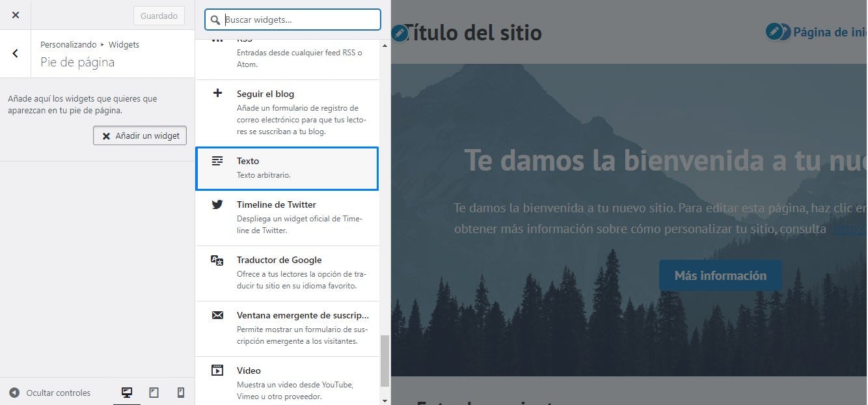Click the pencil edit icon beside site title
868x405 pixels.
coord(400,33)
